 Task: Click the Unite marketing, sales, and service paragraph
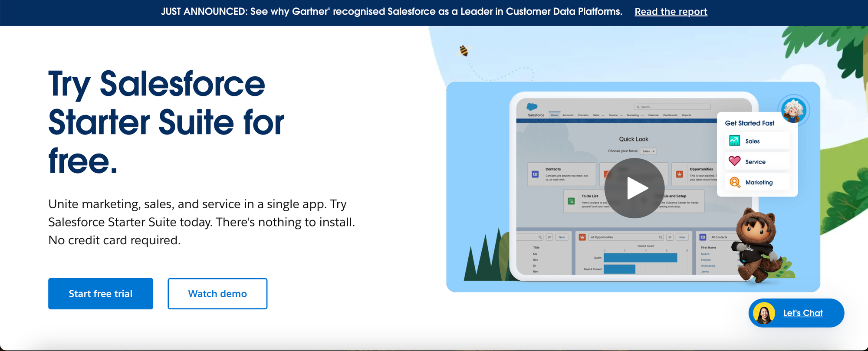(x=202, y=222)
